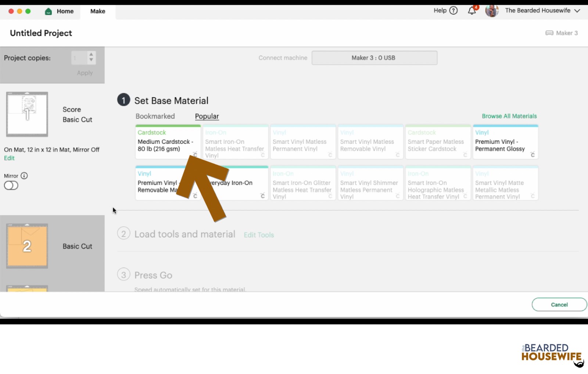Choose Smart Vinyl Shimmer Matless Permanent
The width and height of the screenshot is (588, 374).
(370, 183)
